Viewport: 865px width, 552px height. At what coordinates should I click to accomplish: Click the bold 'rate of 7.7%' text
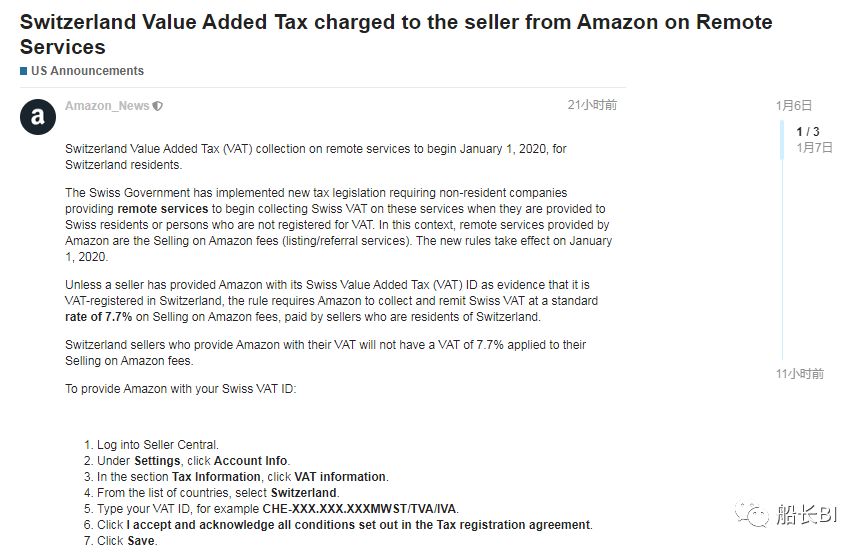pyautogui.click(x=99, y=316)
